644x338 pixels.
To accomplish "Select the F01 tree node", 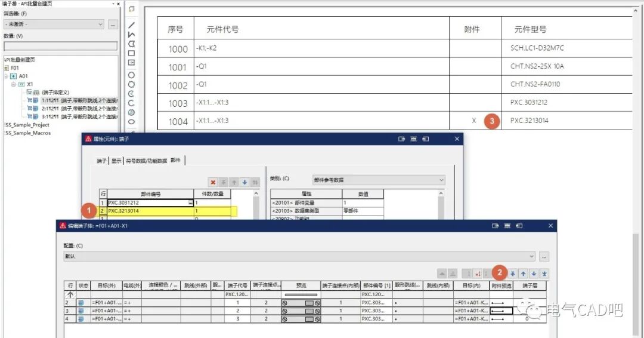I will point(14,68).
